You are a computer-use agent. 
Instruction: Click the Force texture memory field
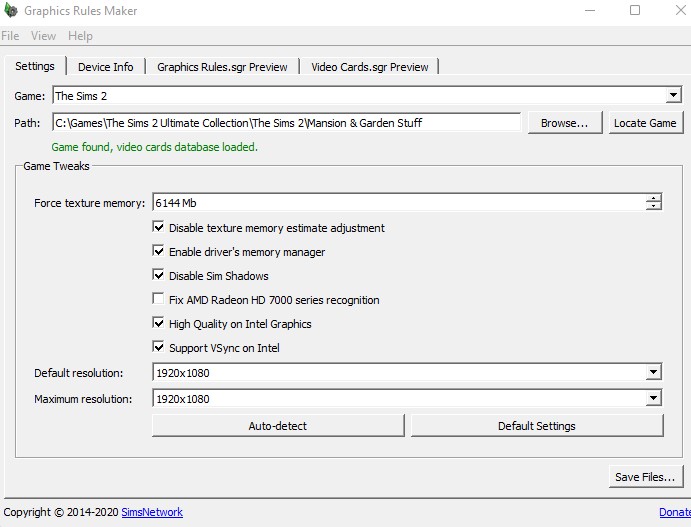pyautogui.click(x=399, y=203)
